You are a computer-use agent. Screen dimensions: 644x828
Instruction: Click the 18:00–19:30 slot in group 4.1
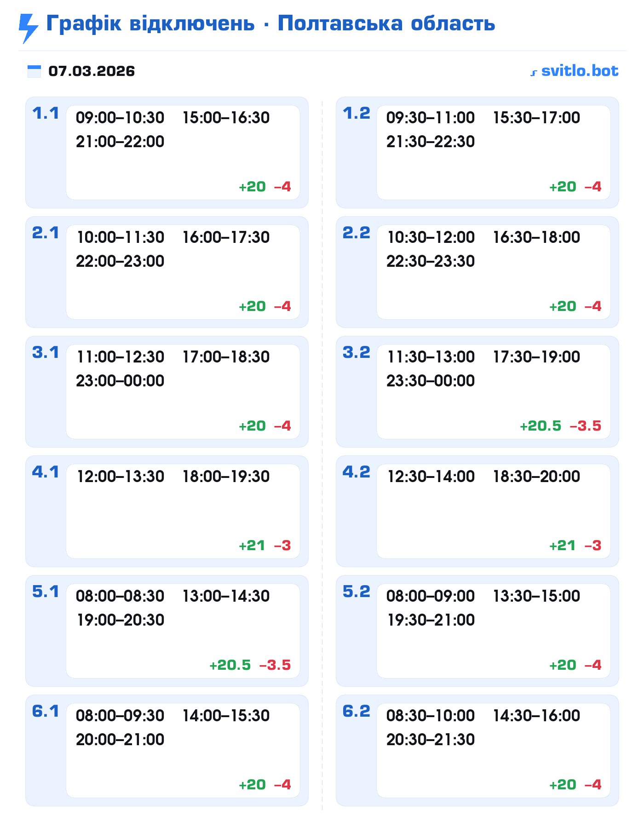point(226,477)
